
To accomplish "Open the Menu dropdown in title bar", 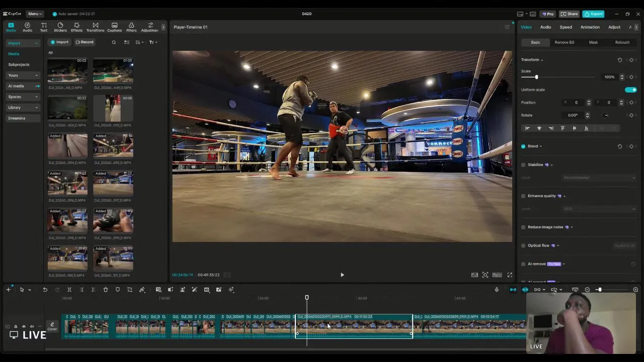I will (35, 14).
